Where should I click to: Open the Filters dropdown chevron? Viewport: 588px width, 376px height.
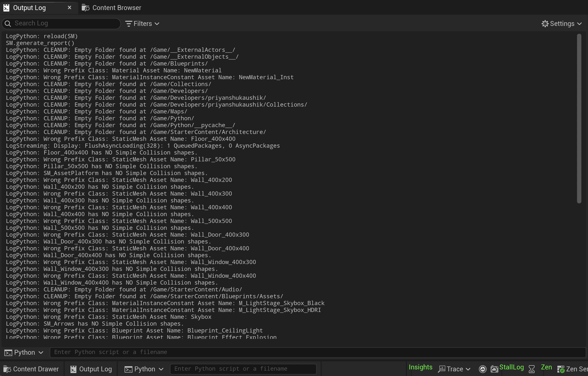(157, 24)
